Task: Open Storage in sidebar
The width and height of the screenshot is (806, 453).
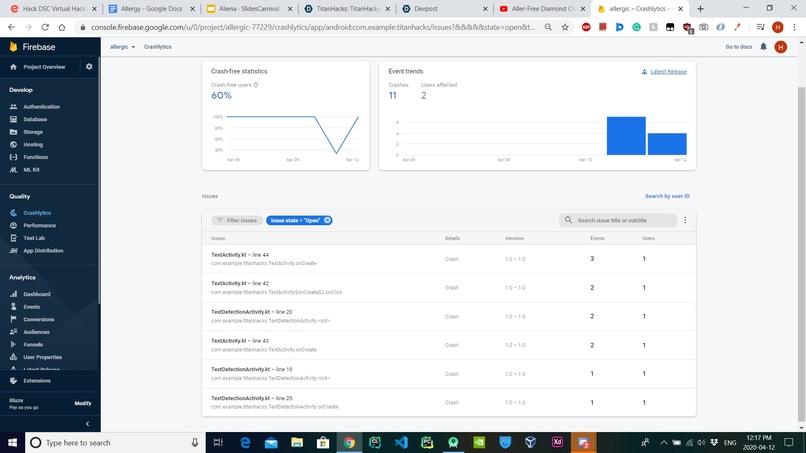Action: 33,132
